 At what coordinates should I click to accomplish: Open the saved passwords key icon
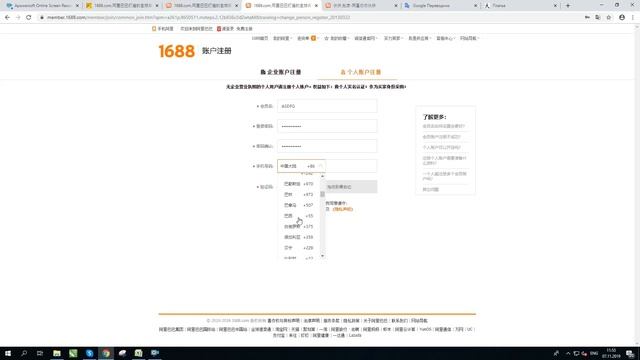(587, 18)
